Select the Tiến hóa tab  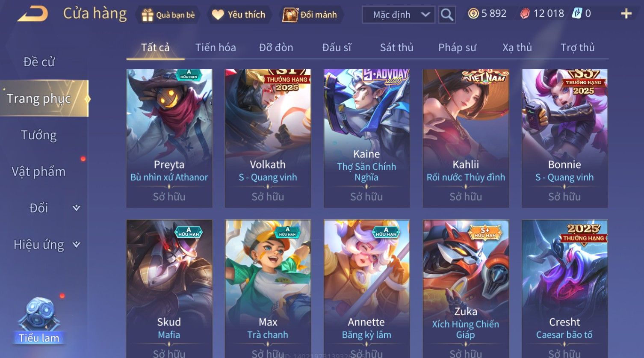click(216, 47)
